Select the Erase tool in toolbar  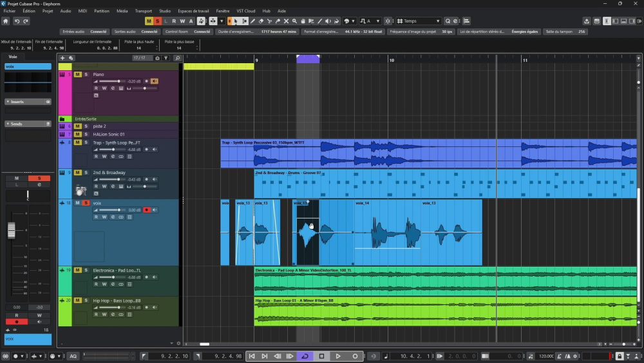(x=261, y=21)
